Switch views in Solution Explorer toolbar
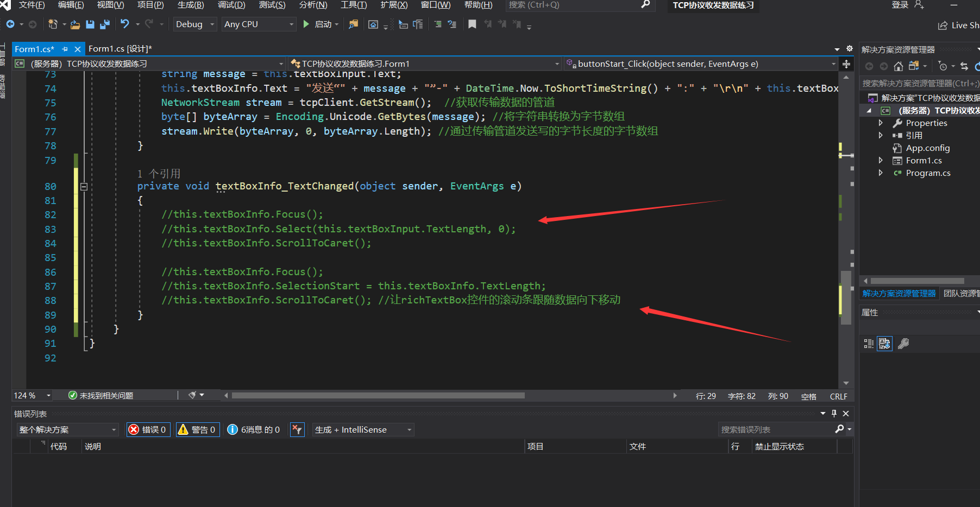980x507 pixels. [914, 66]
